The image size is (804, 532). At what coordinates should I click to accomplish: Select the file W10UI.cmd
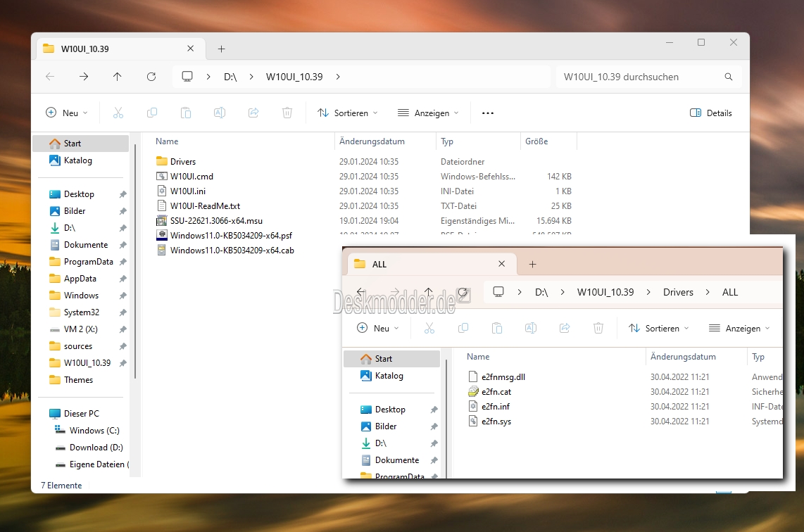coord(191,177)
